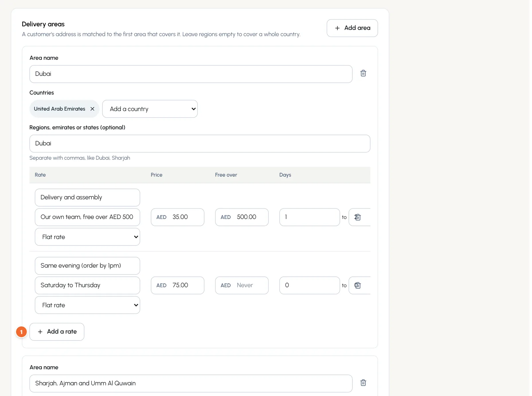Edit the Delivery and assembly rate name
Screen dimensions: 532x396
pos(87,197)
